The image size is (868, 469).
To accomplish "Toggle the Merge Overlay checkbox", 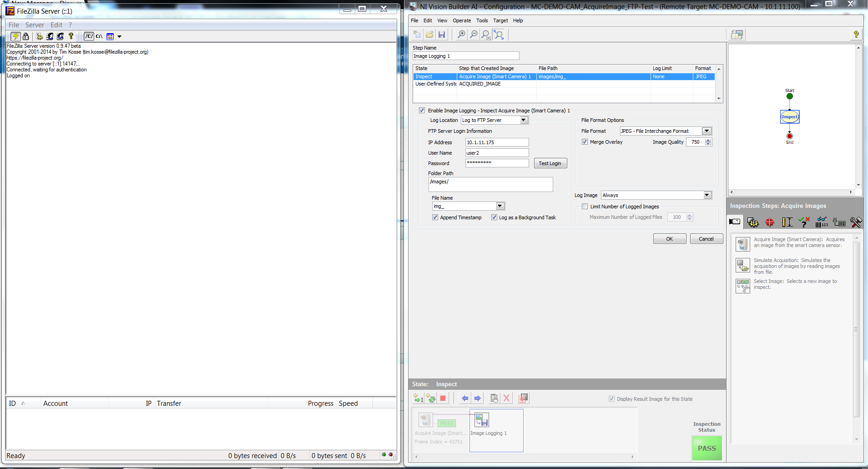I will [x=585, y=142].
